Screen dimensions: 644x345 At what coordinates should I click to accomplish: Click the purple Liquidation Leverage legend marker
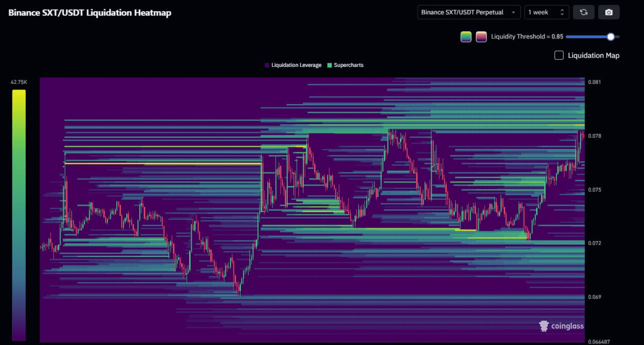click(267, 65)
